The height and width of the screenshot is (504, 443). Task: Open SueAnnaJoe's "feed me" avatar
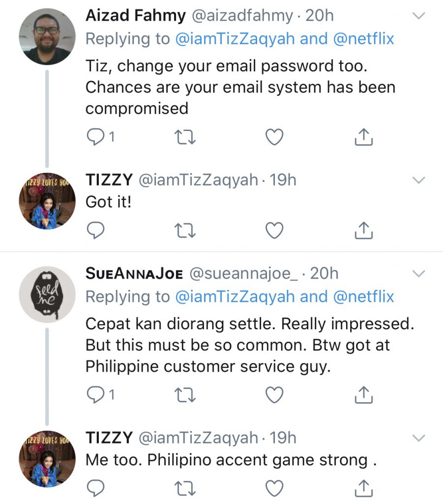(x=47, y=294)
